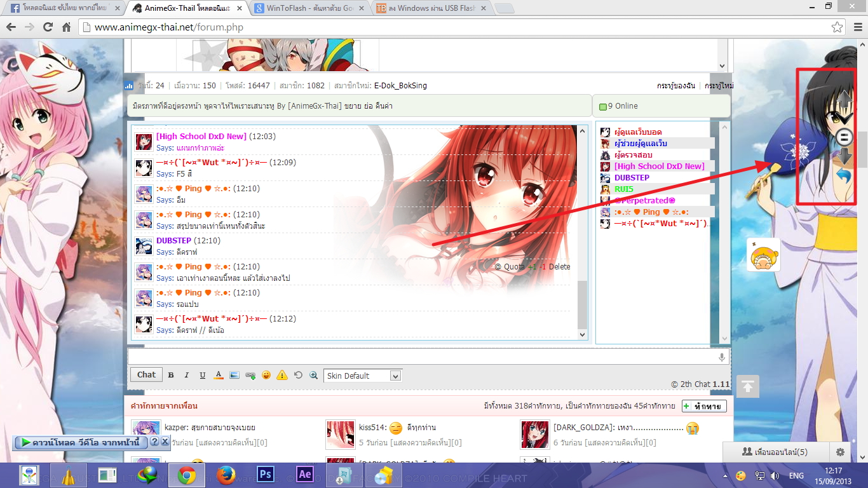This screenshot has width=868, height=488.
Task: Open the chat smiley emoticon picker
Action: coord(266,376)
